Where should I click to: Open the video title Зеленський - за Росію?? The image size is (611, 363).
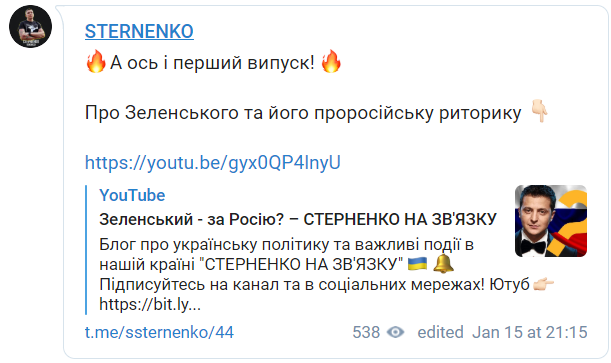(x=298, y=219)
